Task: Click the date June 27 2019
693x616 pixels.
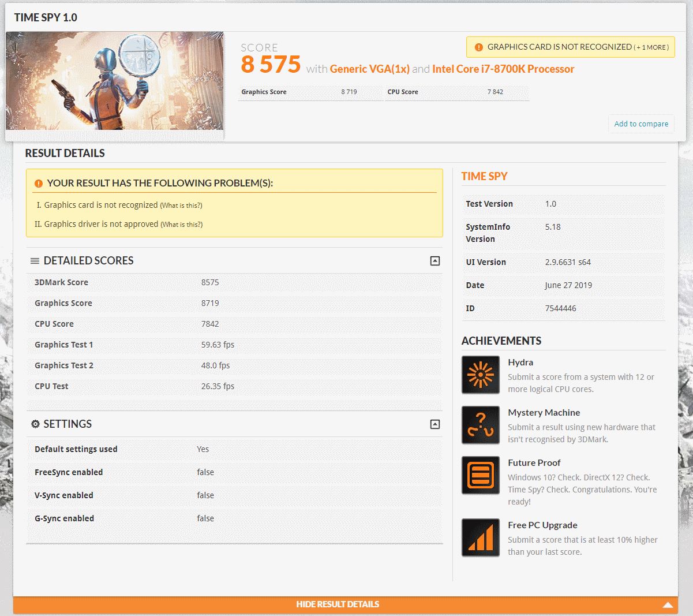Action: tap(568, 285)
